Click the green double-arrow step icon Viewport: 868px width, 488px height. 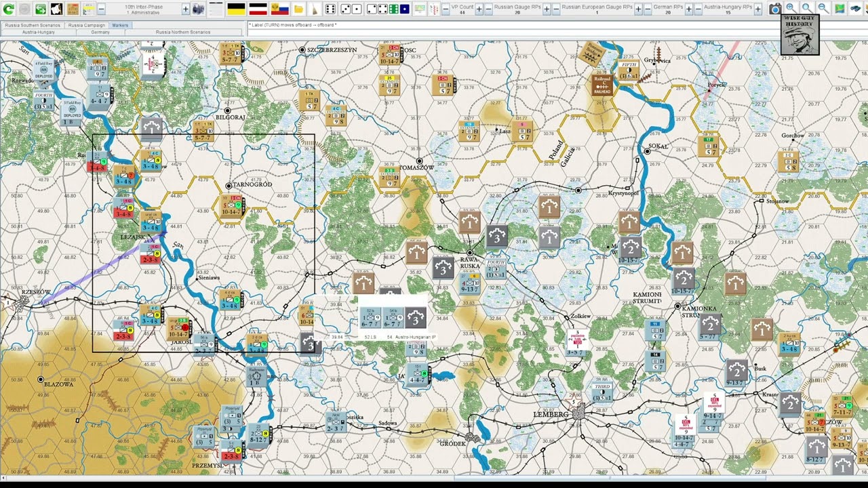(41, 9)
